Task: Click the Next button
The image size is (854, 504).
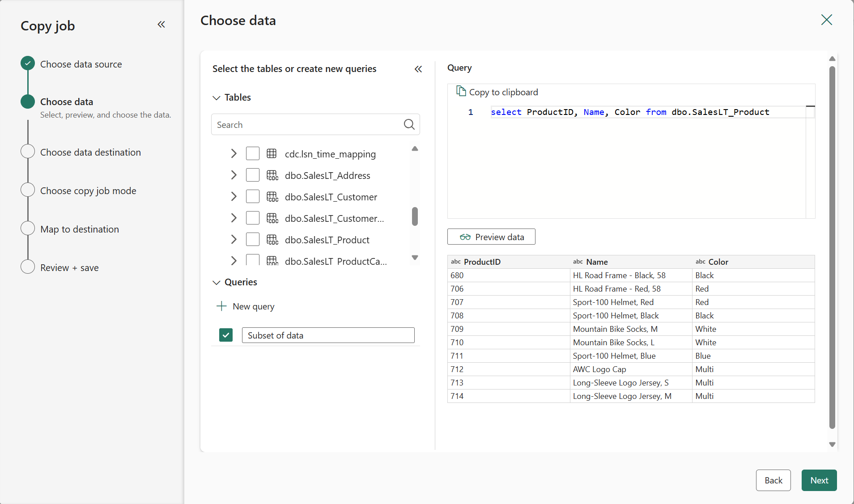Action: tap(819, 480)
